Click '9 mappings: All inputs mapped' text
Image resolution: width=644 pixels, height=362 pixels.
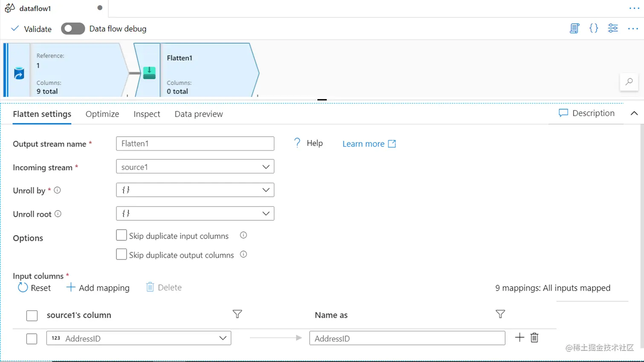tap(553, 288)
